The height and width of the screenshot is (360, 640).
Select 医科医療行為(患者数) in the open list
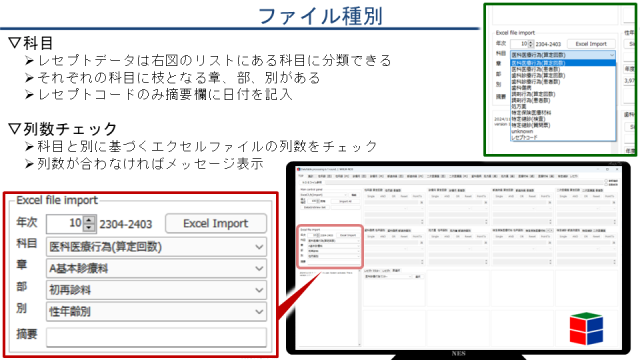[536, 69]
